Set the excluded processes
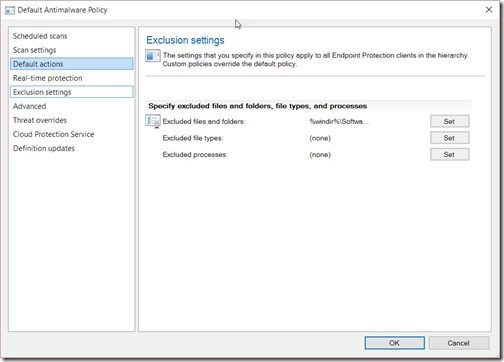The height and width of the screenshot is (362, 504). click(x=450, y=154)
